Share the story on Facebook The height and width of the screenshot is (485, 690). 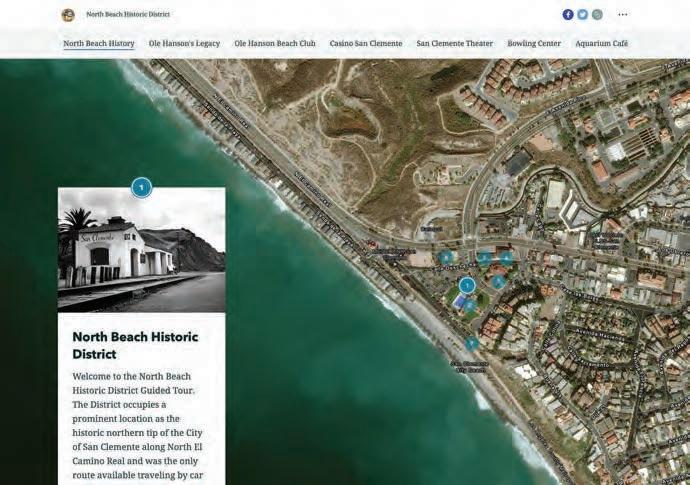click(568, 15)
